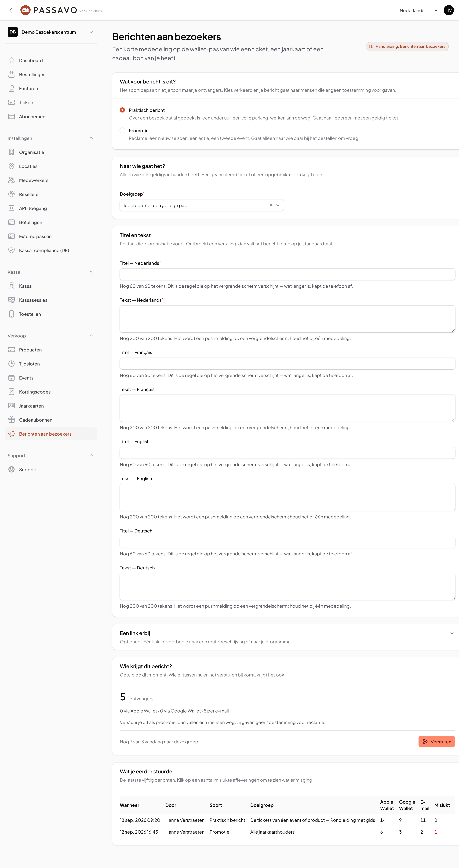Open Handleiding: Berichten aan bezoekers guide
Image resolution: width=459 pixels, height=868 pixels.
[407, 47]
